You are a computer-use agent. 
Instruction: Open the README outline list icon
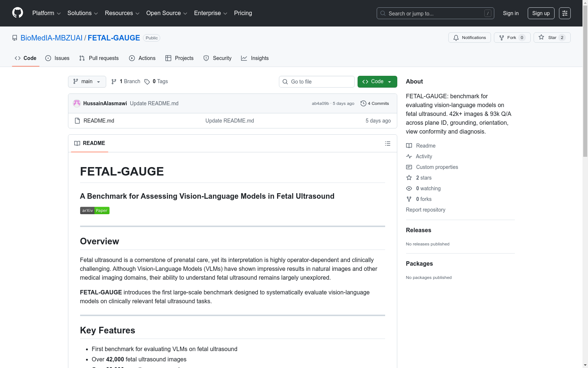coord(387,144)
